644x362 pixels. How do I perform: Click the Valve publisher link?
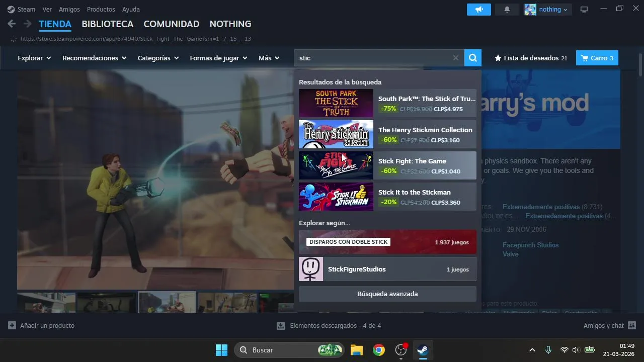(x=510, y=254)
